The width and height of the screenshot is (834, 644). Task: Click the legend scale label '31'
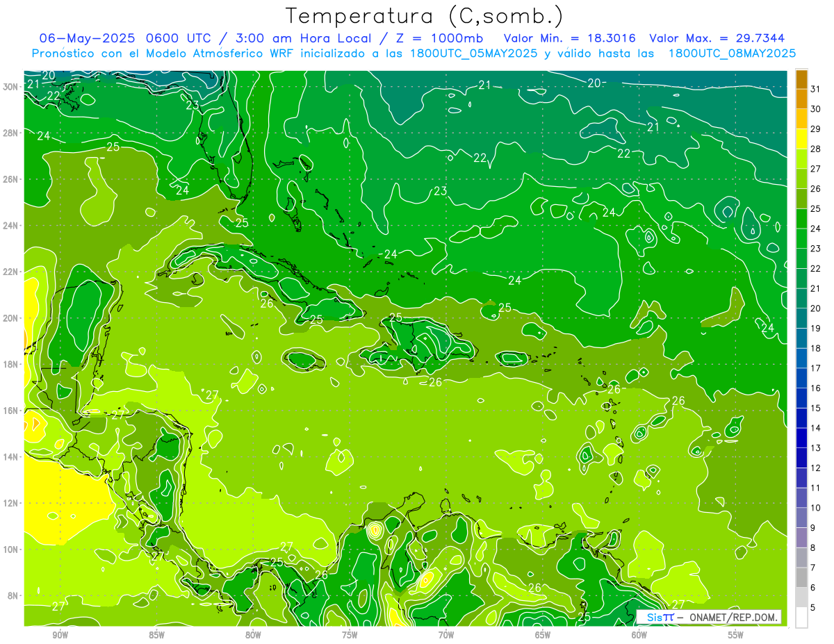click(816, 89)
